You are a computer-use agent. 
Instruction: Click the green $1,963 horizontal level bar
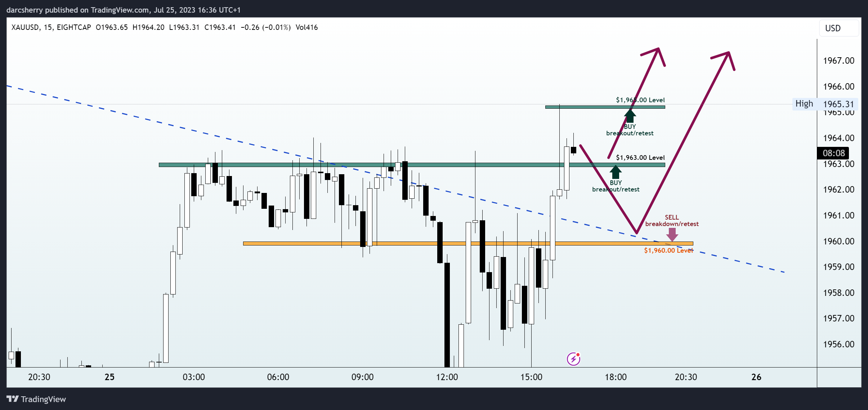click(x=412, y=165)
